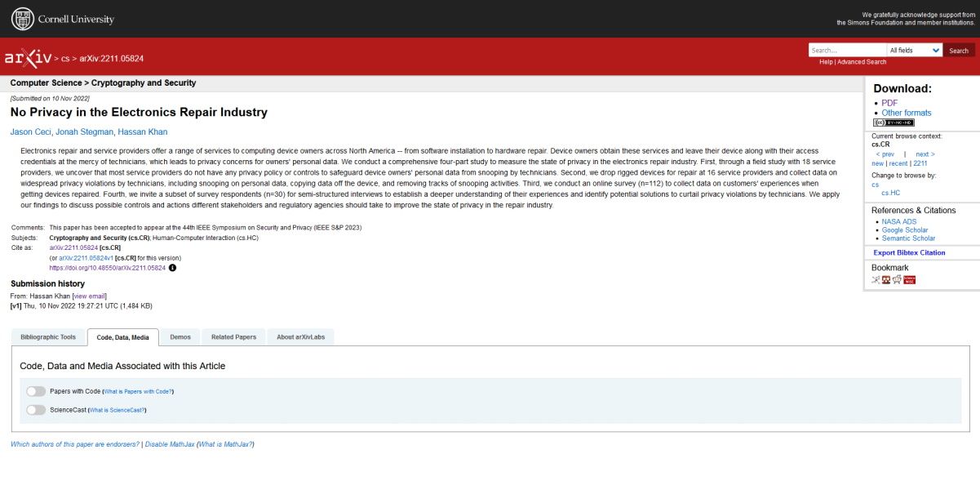
Task: Bookmark with the Reddit icon
Action: pyautogui.click(x=897, y=279)
